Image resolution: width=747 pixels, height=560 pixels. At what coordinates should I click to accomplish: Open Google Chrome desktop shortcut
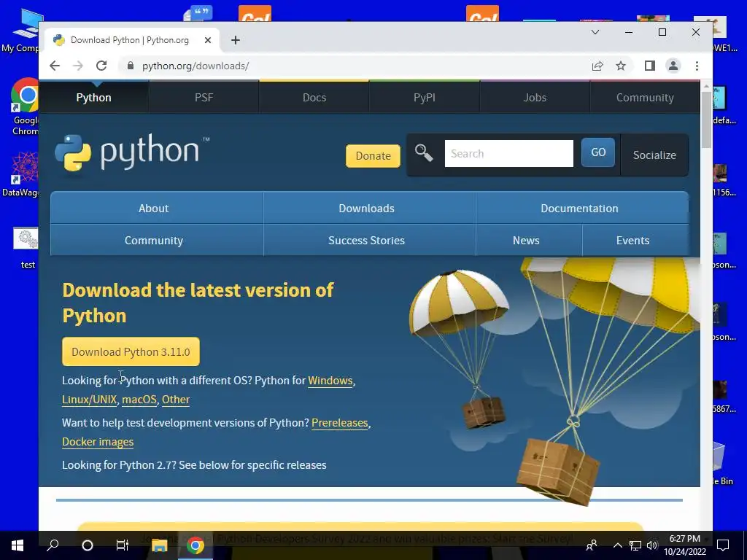25,106
